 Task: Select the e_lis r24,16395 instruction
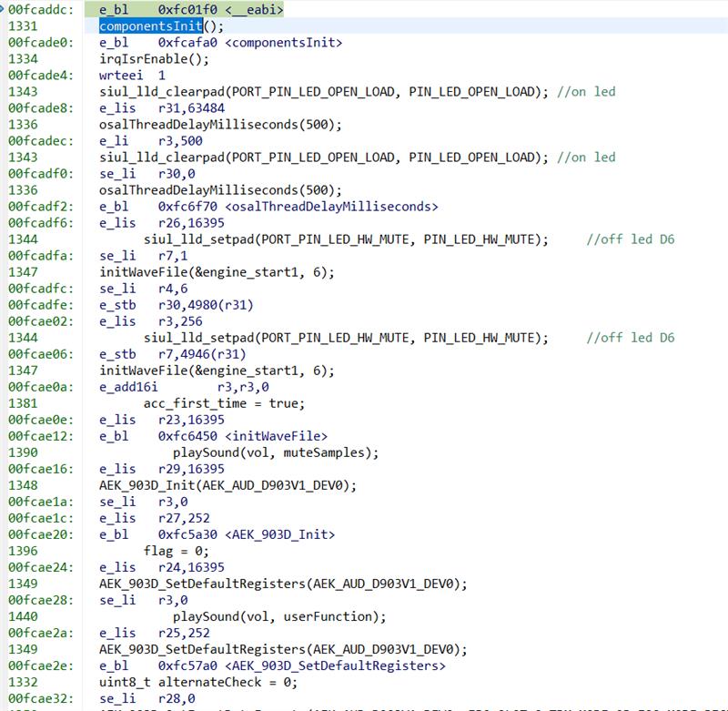(162, 567)
